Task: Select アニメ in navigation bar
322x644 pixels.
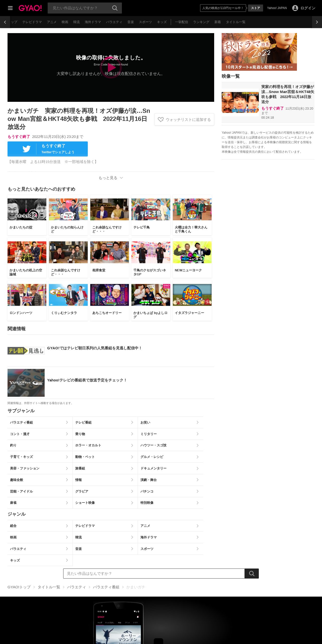Action: click(x=52, y=22)
